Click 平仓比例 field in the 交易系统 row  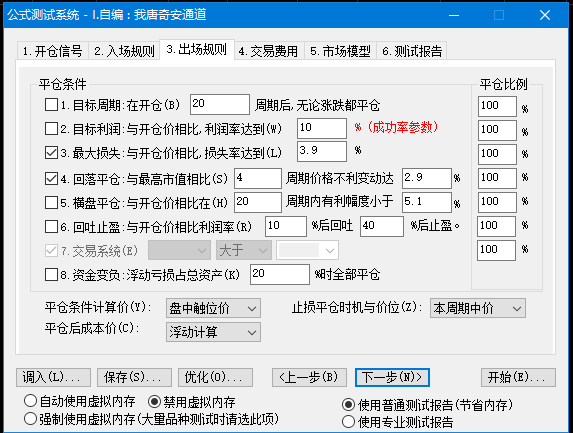(x=496, y=250)
